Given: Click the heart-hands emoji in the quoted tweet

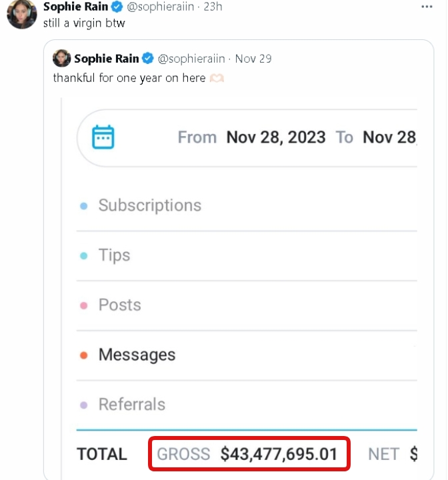Looking at the screenshot, I should (x=217, y=78).
